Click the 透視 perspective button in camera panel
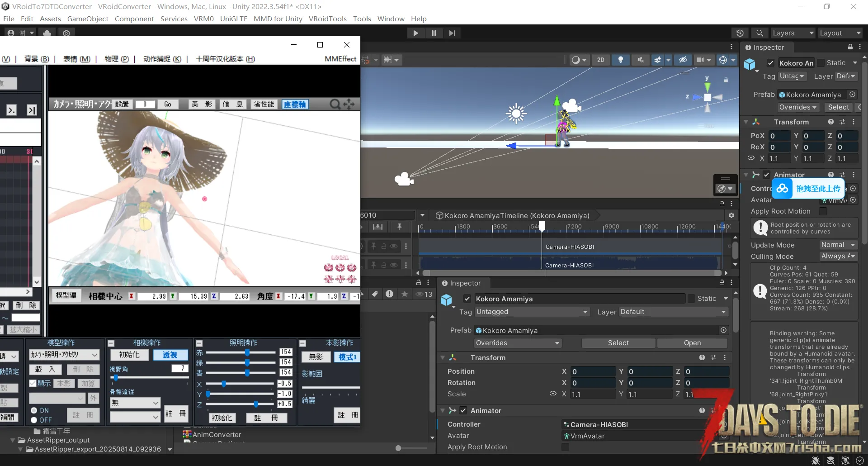Screen dimensions: 868x466 (170, 355)
